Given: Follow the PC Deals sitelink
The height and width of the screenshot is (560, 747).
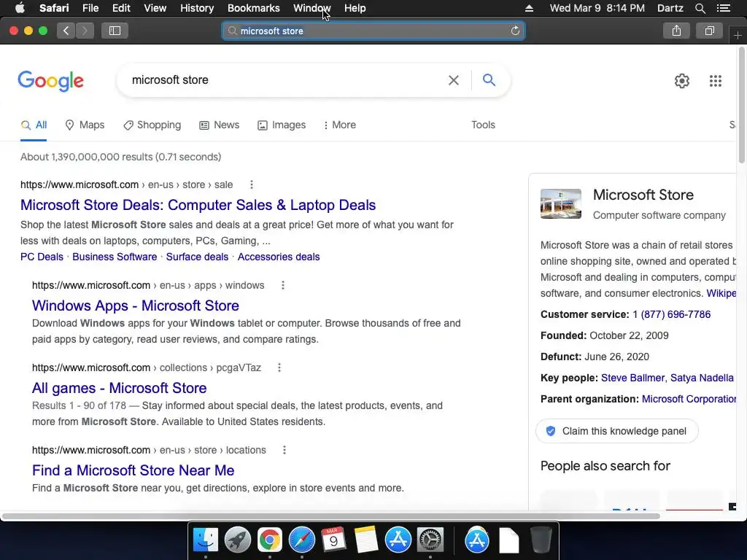Looking at the screenshot, I should (42, 257).
